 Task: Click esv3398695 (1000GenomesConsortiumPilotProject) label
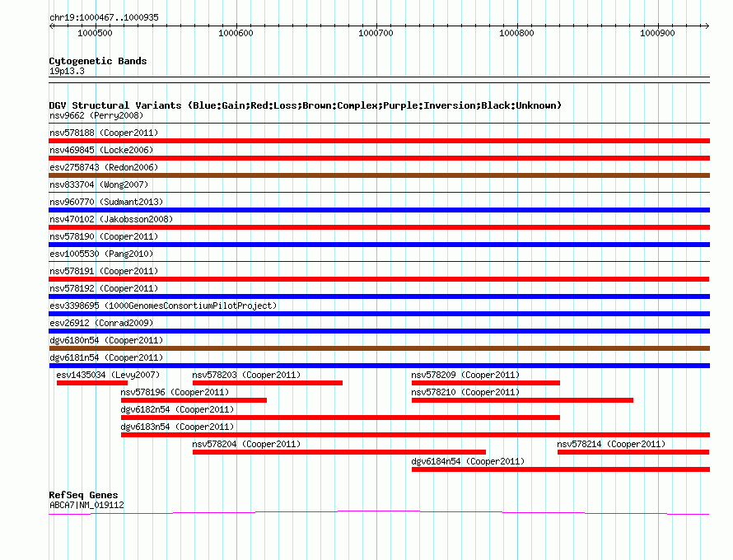click(163, 306)
